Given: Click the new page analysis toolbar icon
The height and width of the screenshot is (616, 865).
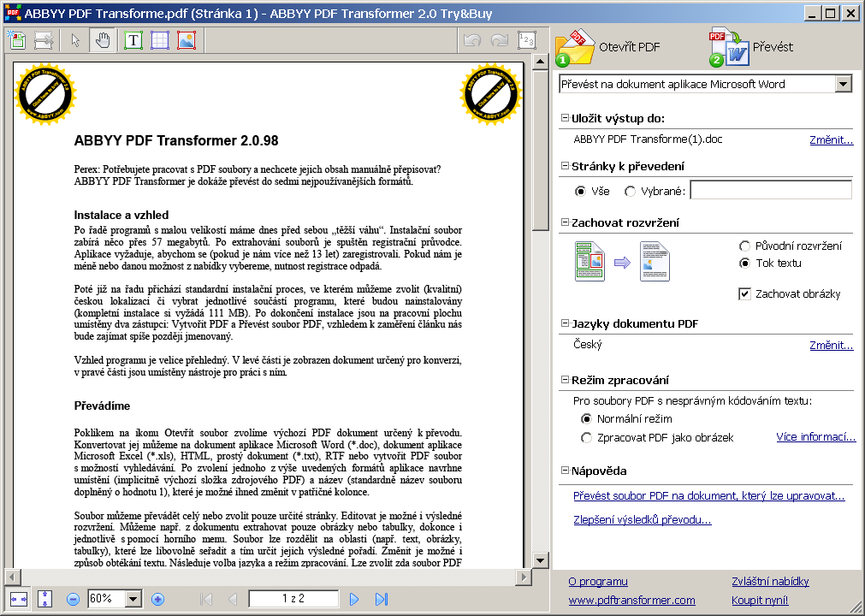Looking at the screenshot, I should [17, 40].
